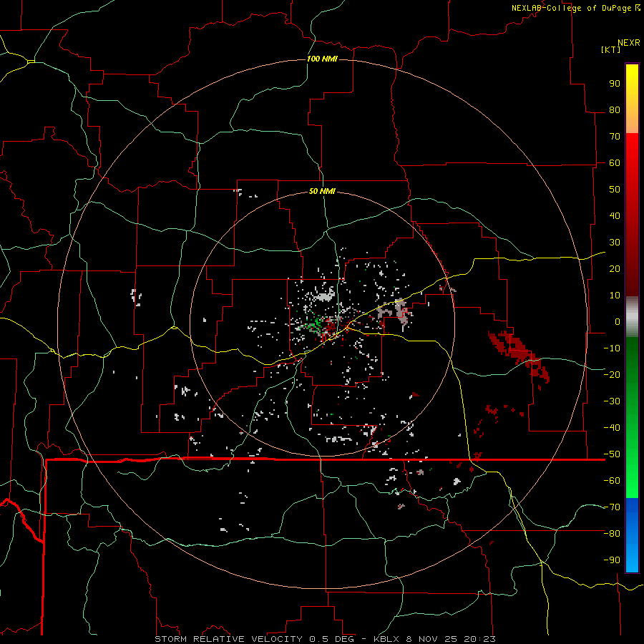Click the 20 value on the velocity scale
The height and width of the screenshot is (644, 644).
(x=615, y=269)
